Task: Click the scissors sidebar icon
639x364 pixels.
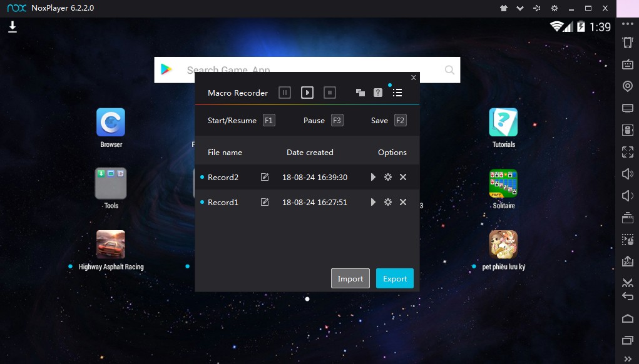Action: [x=628, y=282]
